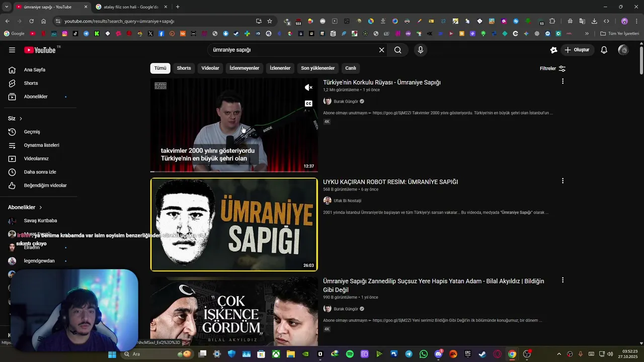Open the Ümraniye Sapığı robot resim thumbnail

point(234,224)
